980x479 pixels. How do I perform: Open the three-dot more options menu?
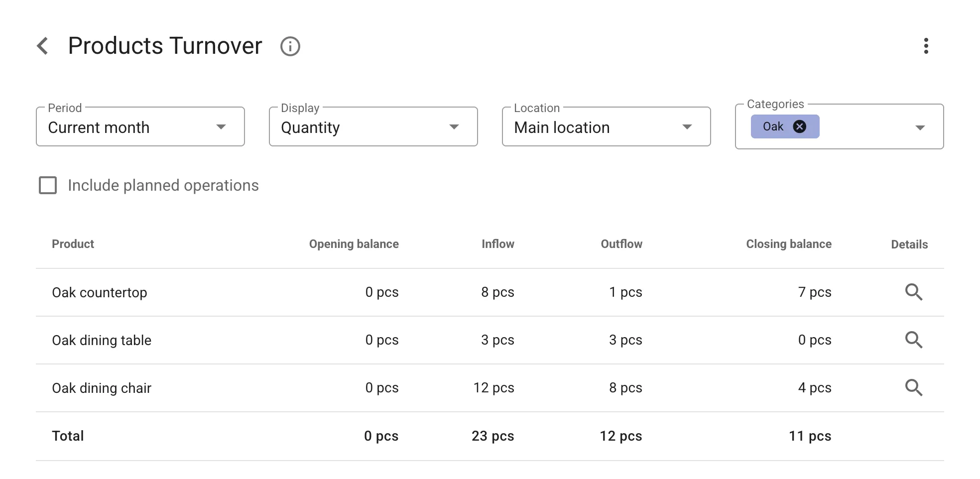click(x=926, y=46)
